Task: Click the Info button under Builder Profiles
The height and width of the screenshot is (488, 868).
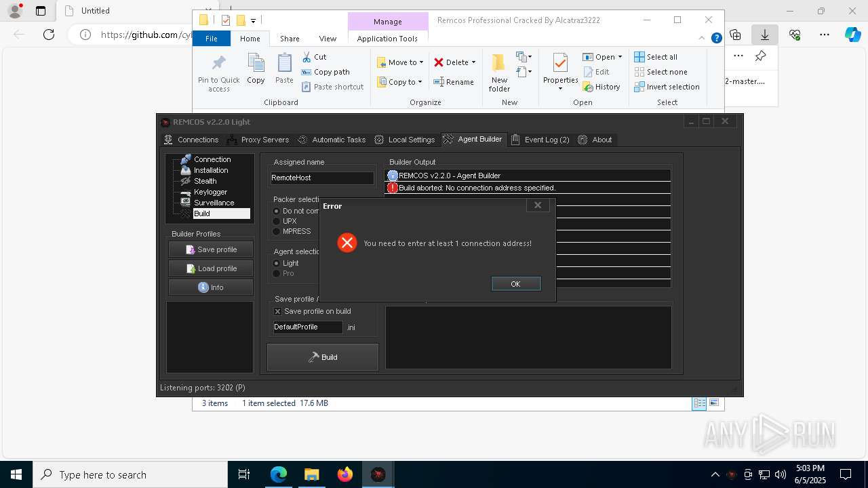Action: click(x=211, y=287)
